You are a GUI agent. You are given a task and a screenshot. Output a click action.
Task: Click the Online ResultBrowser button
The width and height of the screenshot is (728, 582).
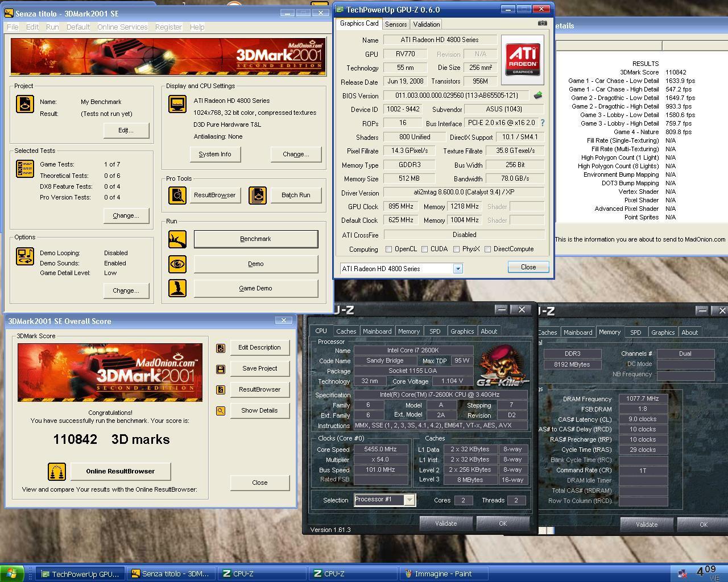coord(121,471)
